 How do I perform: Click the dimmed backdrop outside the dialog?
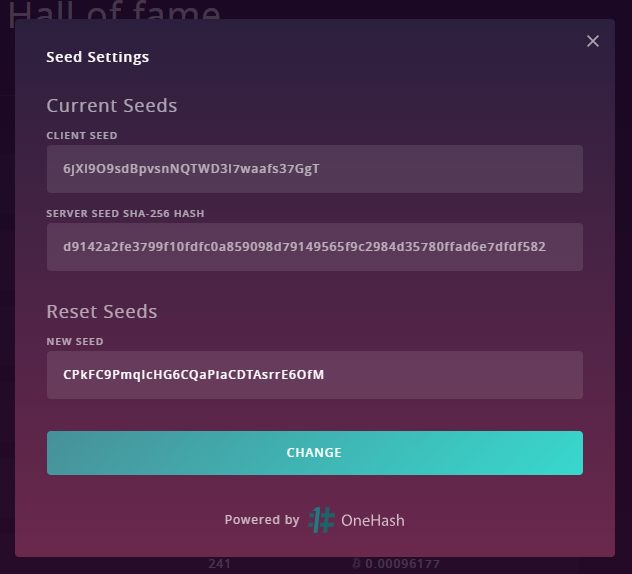point(623,282)
